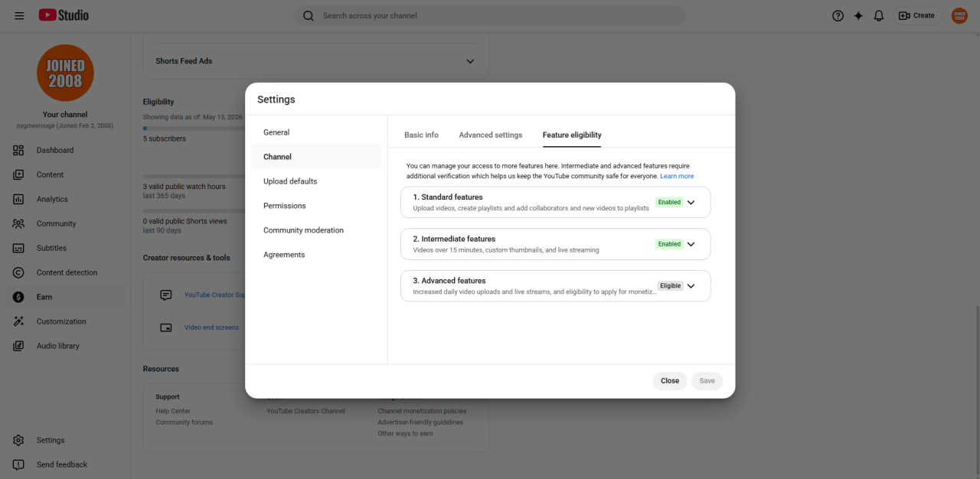Follow the Learn more link

[x=677, y=176]
